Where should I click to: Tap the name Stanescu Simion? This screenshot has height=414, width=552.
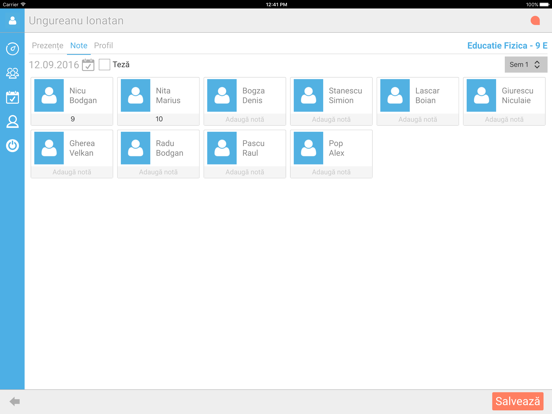(345, 95)
